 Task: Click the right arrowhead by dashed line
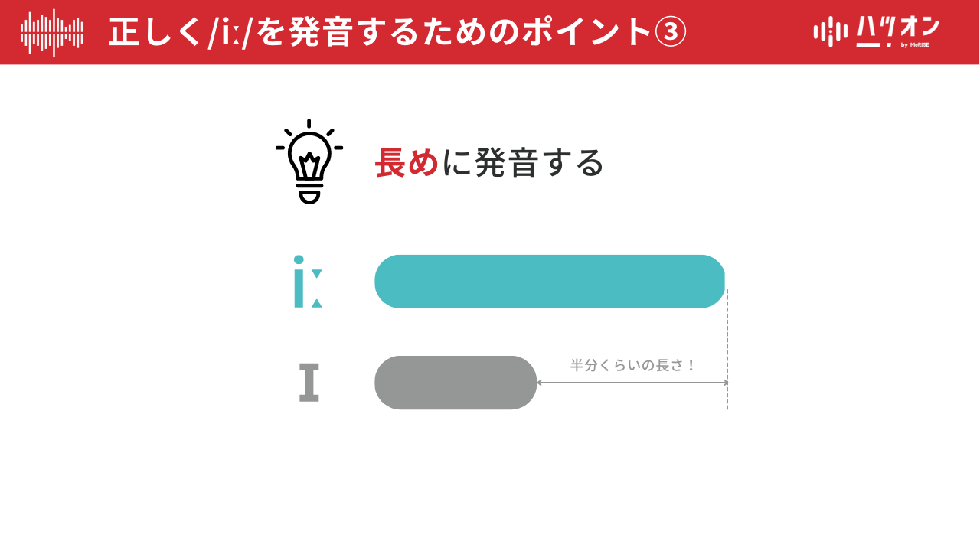[x=724, y=383]
